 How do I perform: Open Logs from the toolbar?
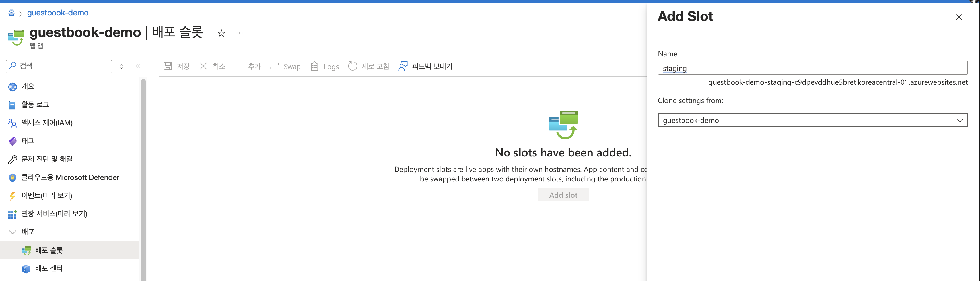click(324, 67)
